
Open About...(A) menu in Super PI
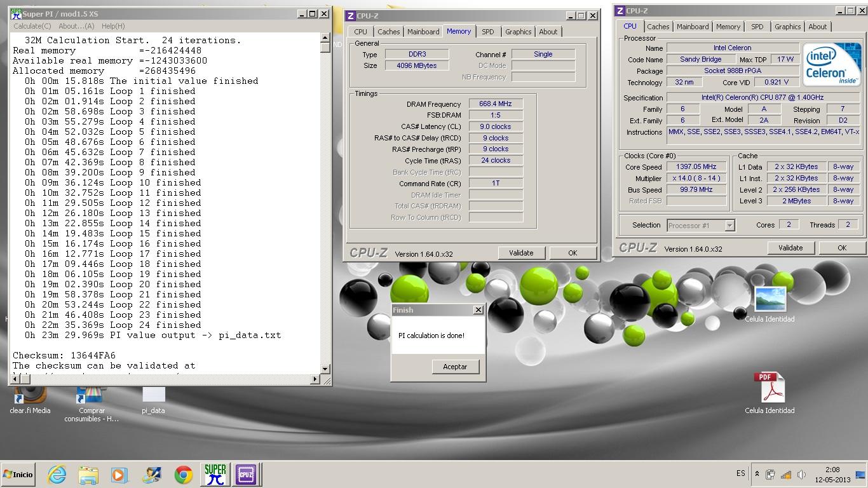76,26
